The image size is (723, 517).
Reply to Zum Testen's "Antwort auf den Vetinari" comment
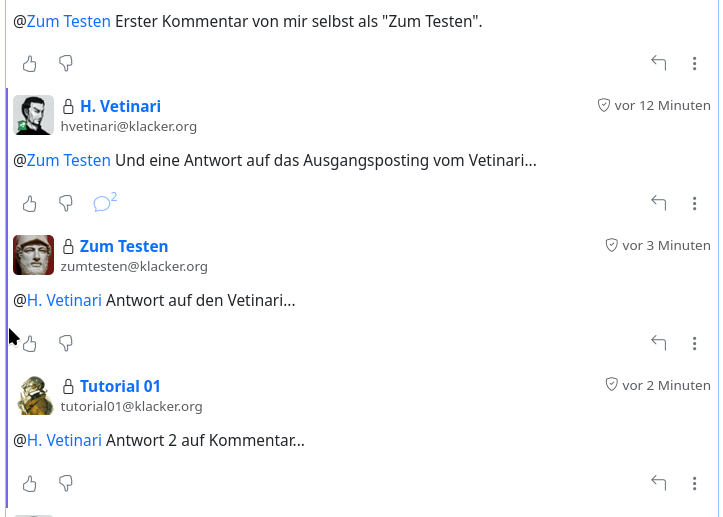pos(659,343)
